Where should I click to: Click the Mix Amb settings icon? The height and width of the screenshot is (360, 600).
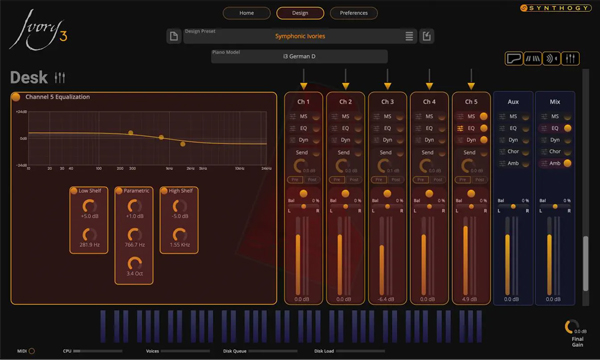(x=544, y=163)
